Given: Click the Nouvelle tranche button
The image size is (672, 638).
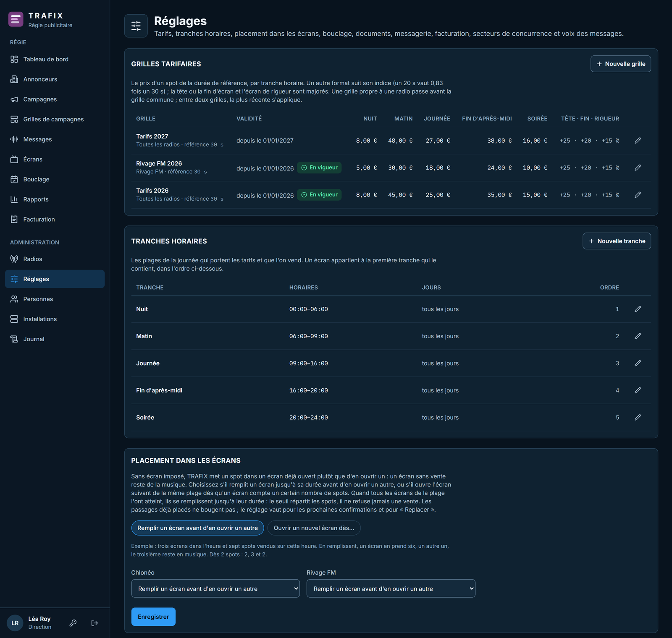Looking at the screenshot, I should click(617, 241).
